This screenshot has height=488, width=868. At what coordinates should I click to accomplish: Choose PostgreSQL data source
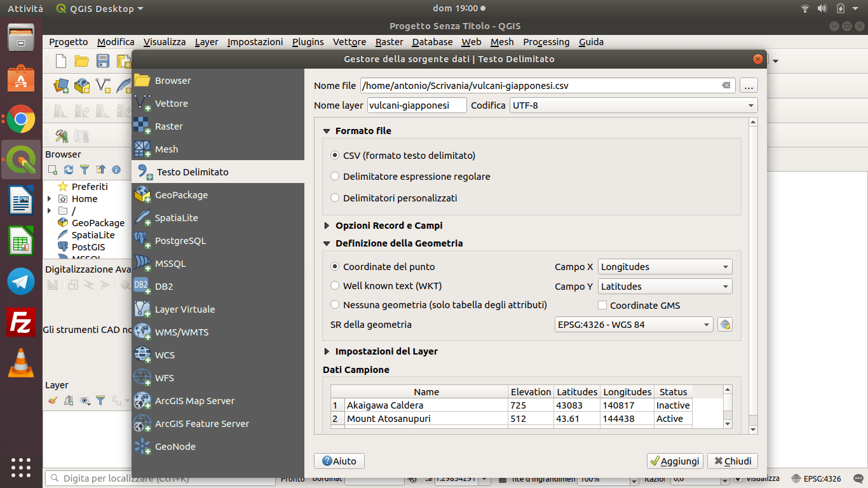218,241
